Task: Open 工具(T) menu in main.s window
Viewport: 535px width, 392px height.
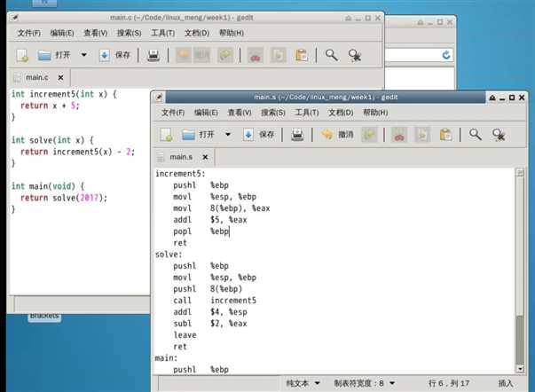Action: pyautogui.click(x=307, y=113)
